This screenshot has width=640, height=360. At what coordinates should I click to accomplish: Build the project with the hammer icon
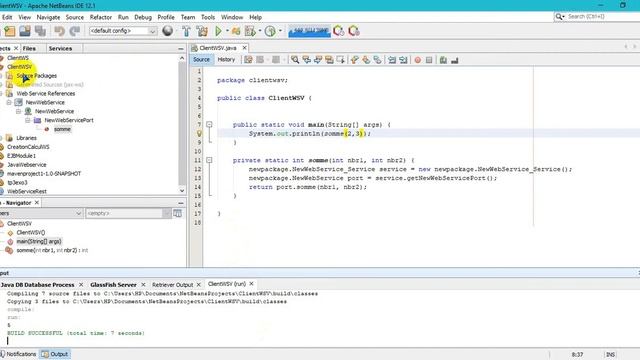tap(186, 31)
